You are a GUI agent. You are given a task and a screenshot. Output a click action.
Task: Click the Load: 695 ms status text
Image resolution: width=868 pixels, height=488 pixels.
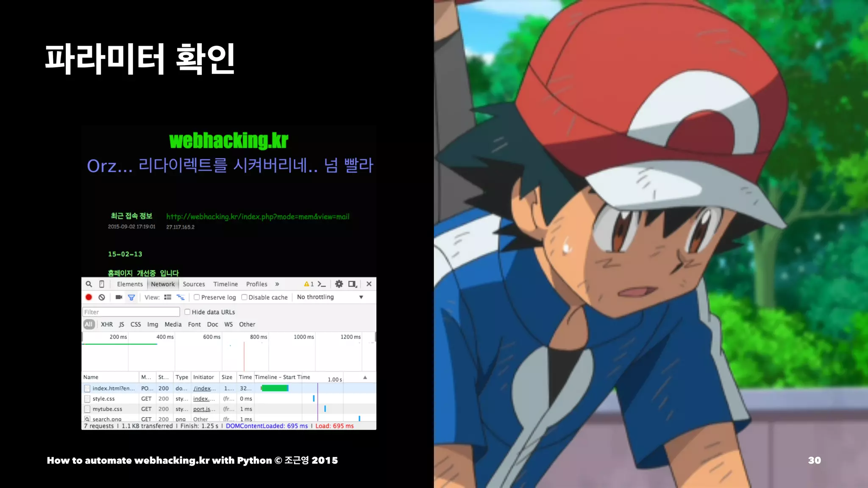click(334, 426)
